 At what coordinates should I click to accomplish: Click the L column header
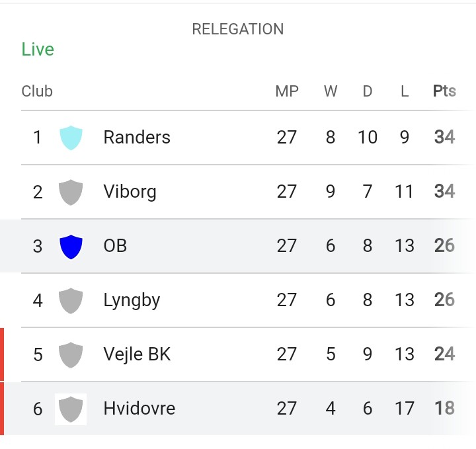click(x=405, y=91)
